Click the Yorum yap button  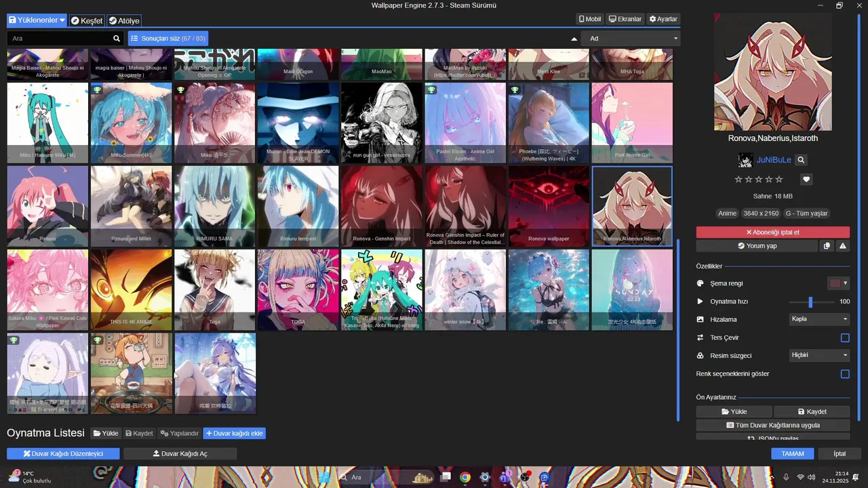(x=757, y=246)
